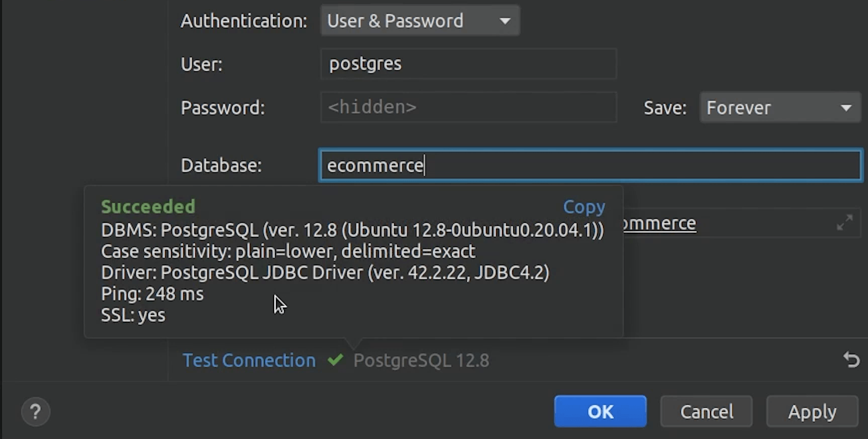Expand the URL field using the expand icon
Viewport: 868px width, 439px height.
tap(845, 222)
